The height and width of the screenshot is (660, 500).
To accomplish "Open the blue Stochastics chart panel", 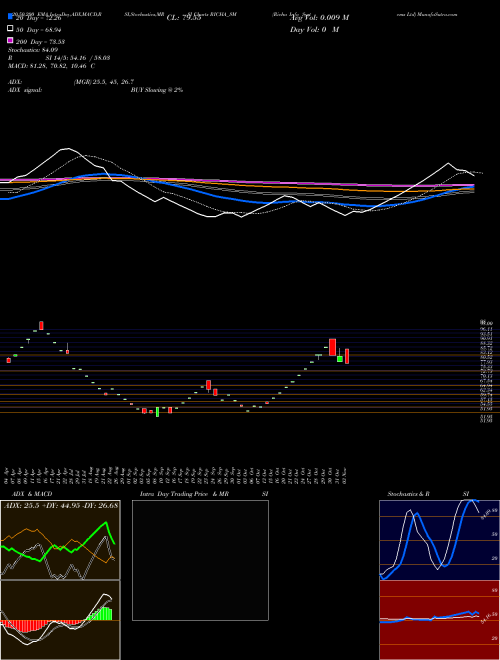I will [439, 540].
